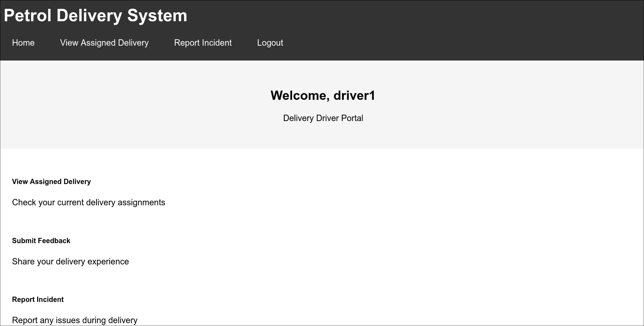Click the Petrol Delivery System title
Image resolution: width=644 pixels, height=326 pixels.
tap(95, 15)
